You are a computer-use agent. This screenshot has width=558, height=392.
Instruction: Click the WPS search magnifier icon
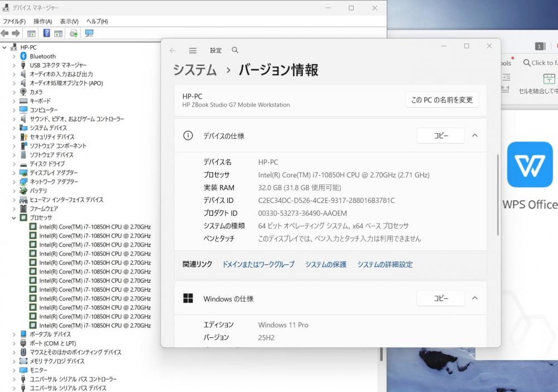(x=527, y=63)
